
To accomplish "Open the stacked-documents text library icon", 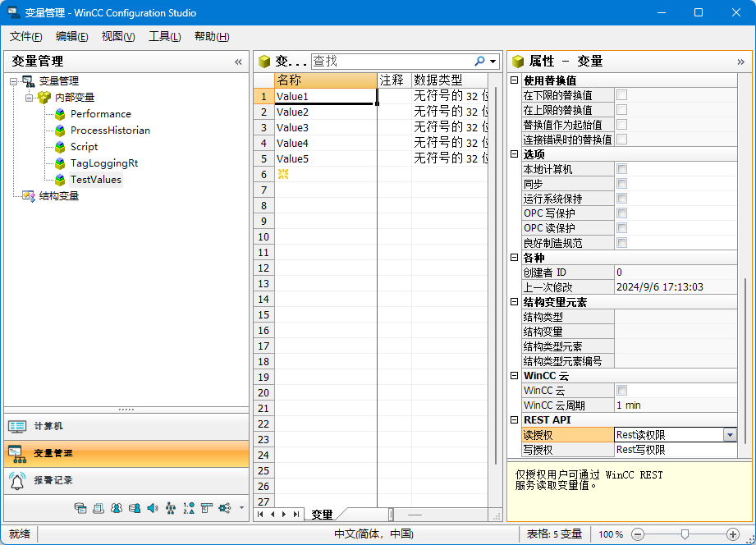I will pyautogui.click(x=99, y=508).
